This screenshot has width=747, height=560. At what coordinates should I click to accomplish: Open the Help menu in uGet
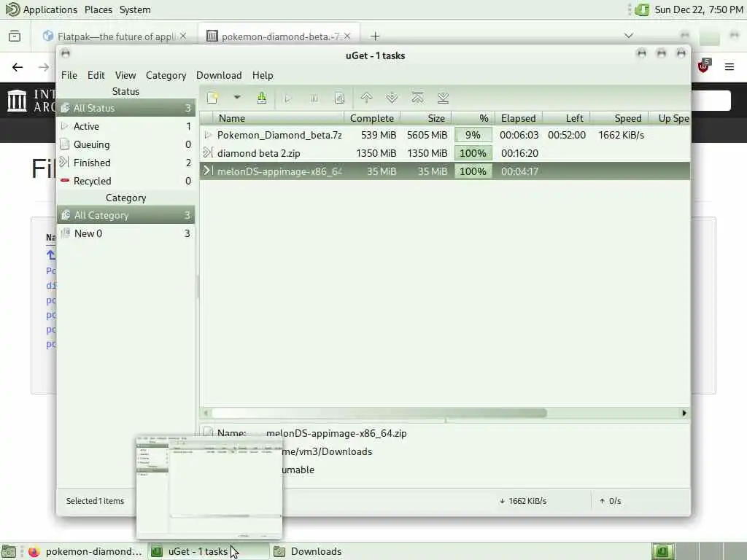coord(263,75)
